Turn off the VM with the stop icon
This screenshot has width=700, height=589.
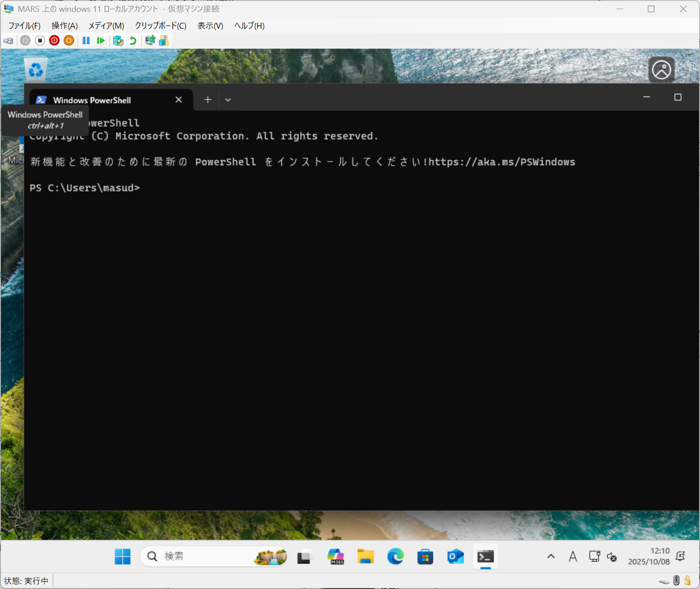[40, 40]
